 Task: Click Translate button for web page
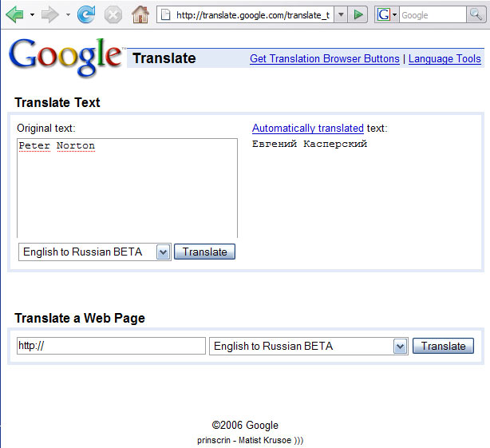pos(443,346)
